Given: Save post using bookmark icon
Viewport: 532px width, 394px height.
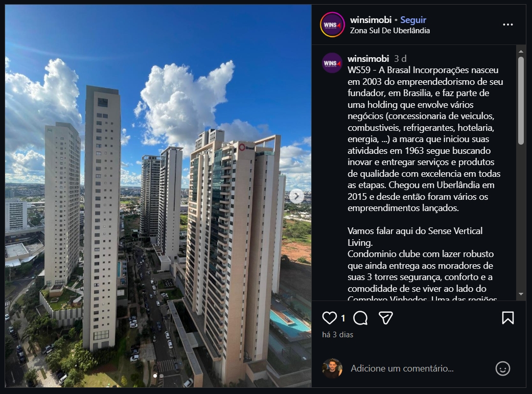Looking at the screenshot, I should coord(508,318).
